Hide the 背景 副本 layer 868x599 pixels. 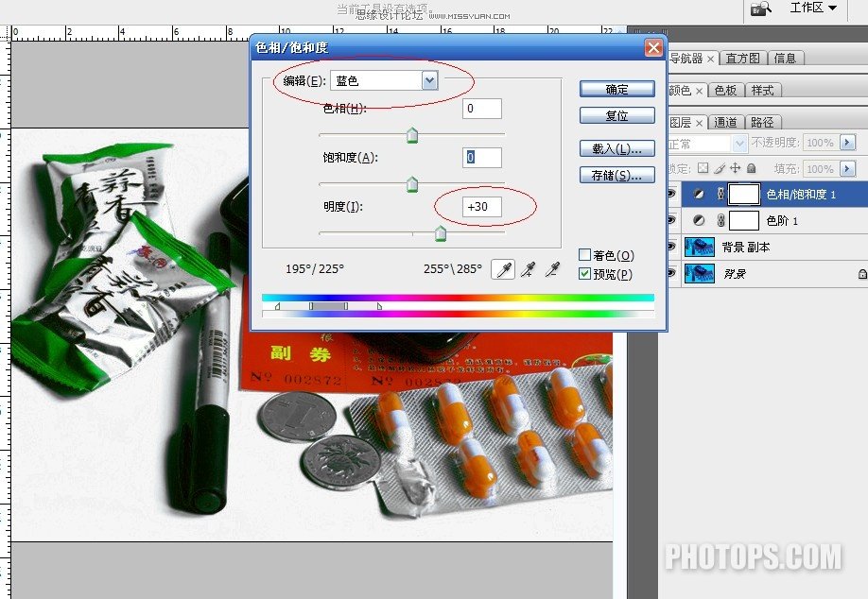pos(671,248)
